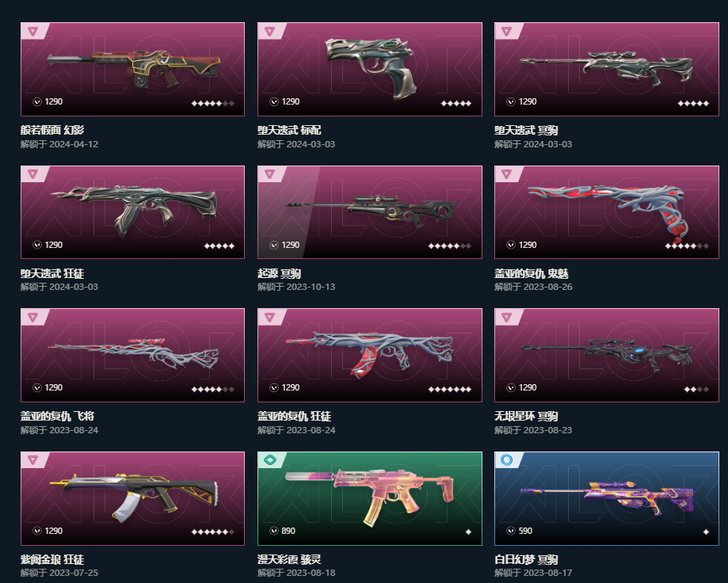728x583 pixels.
Task: Click the pink tier icon on 般若假面 幻影 card
Action: point(32,31)
